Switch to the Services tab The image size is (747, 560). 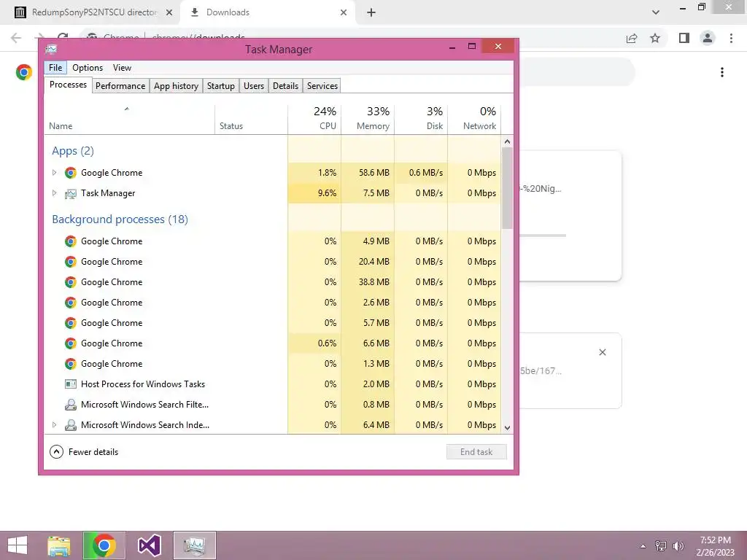pos(322,86)
